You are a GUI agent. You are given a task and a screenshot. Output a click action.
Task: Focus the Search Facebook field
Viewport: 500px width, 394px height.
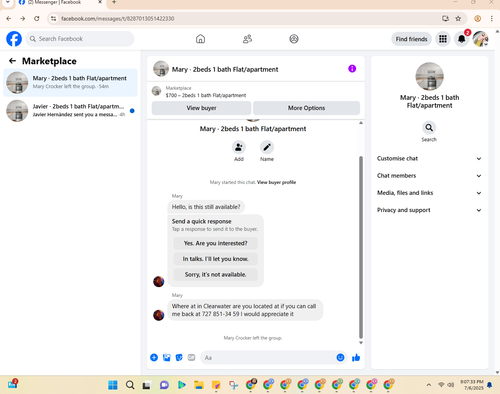coord(80,39)
